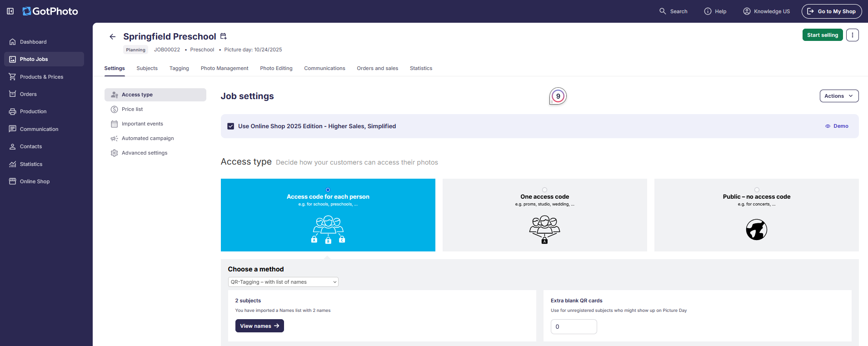
Task: Click the Start selling button
Action: (823, 35)
